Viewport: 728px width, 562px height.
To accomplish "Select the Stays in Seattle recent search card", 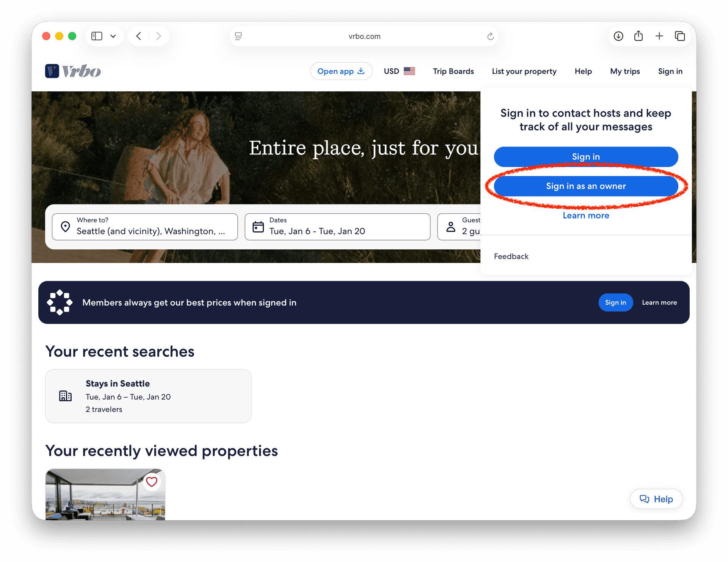I will coord(148,396).
